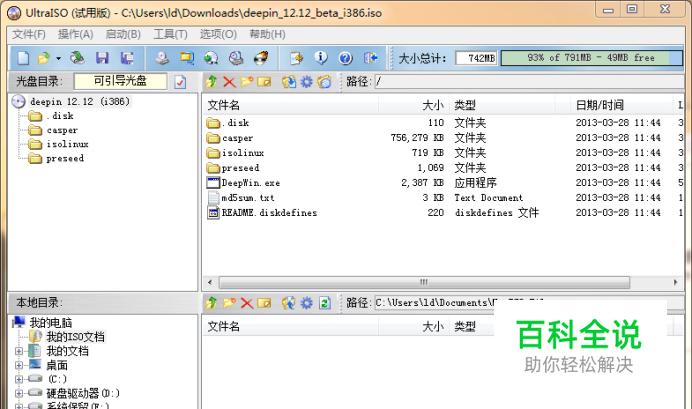Refresh the local directory listing
The height and width of the screenshot is (409, 692).
(325, 303)
